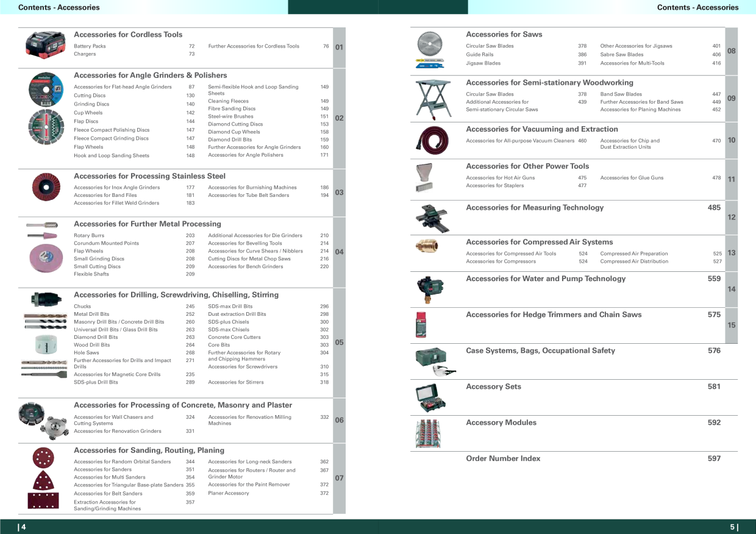
Task: Select Accessories for Renovation Grinders entry
Action: tap(118, 431)
